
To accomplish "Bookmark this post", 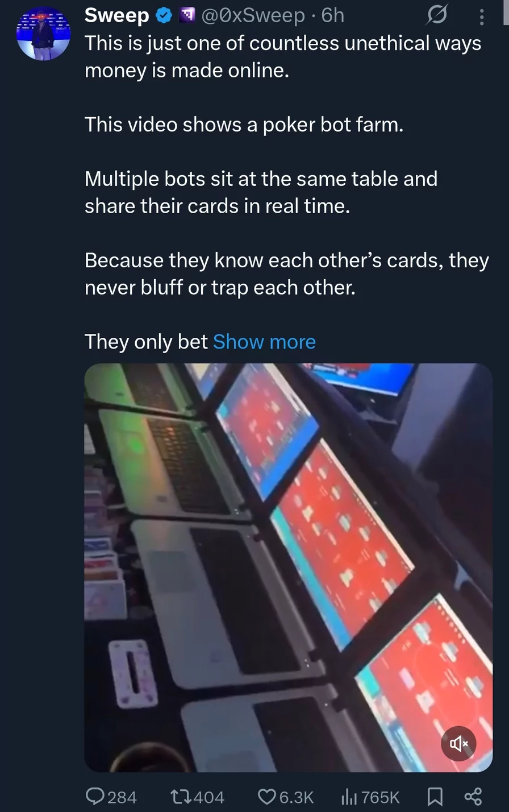I will coord(435,796).
